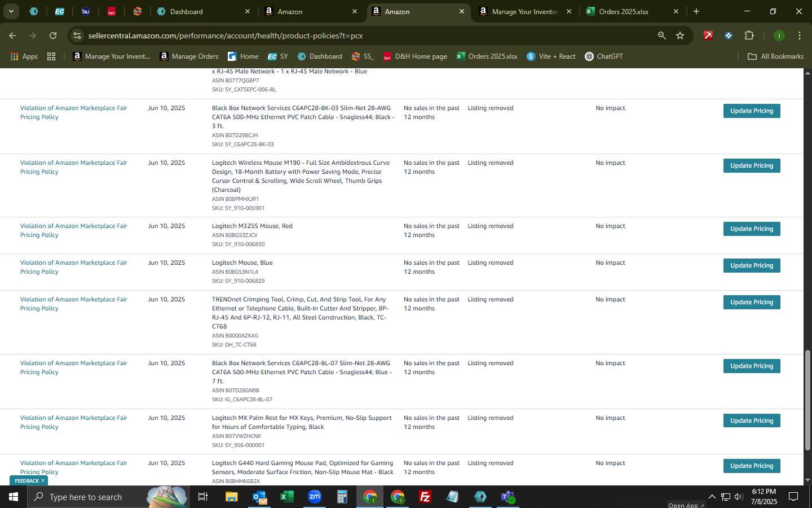Open the Chrome profile avatar
This screenshot has height=508, width=812.
point(779,36)
